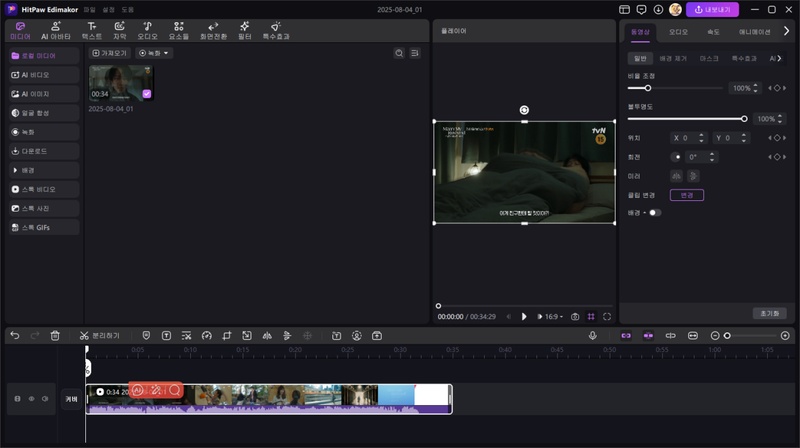800x448 pixels.
Task: Click the 내보내기 export button
Action: click(712, 10)
